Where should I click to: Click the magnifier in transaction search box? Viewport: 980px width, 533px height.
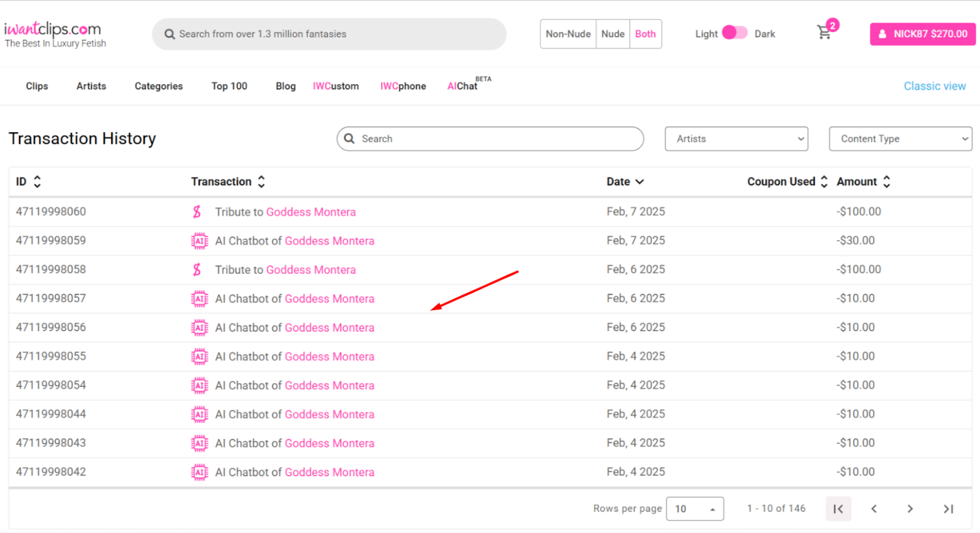pos(349,138)
